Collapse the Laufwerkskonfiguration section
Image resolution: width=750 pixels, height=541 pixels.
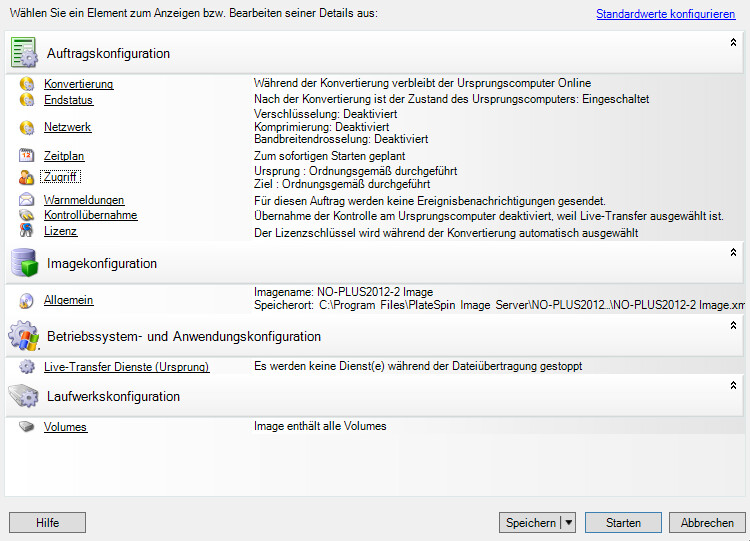tap(733, 385)
